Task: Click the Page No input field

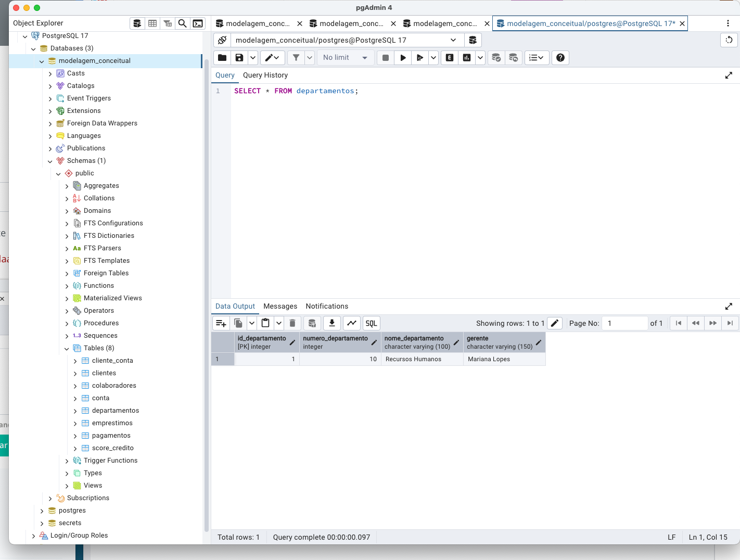Action: tap(624, 323)
